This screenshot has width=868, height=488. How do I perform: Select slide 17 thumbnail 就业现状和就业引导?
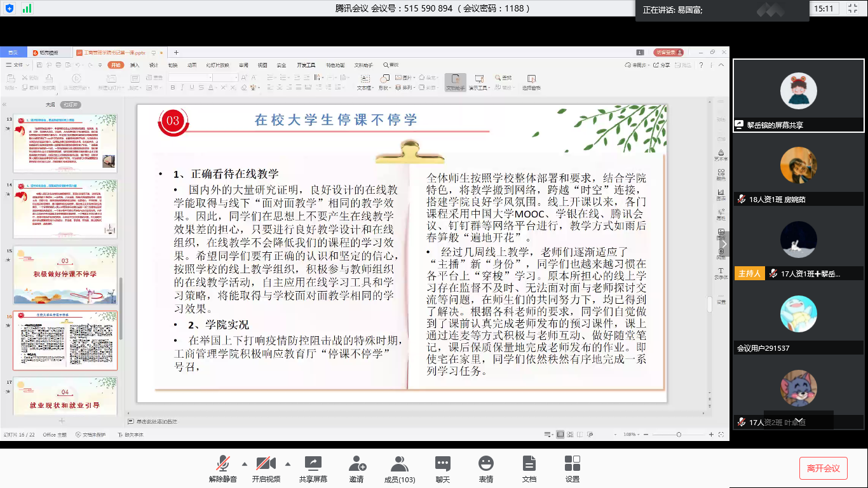point(65,396)
